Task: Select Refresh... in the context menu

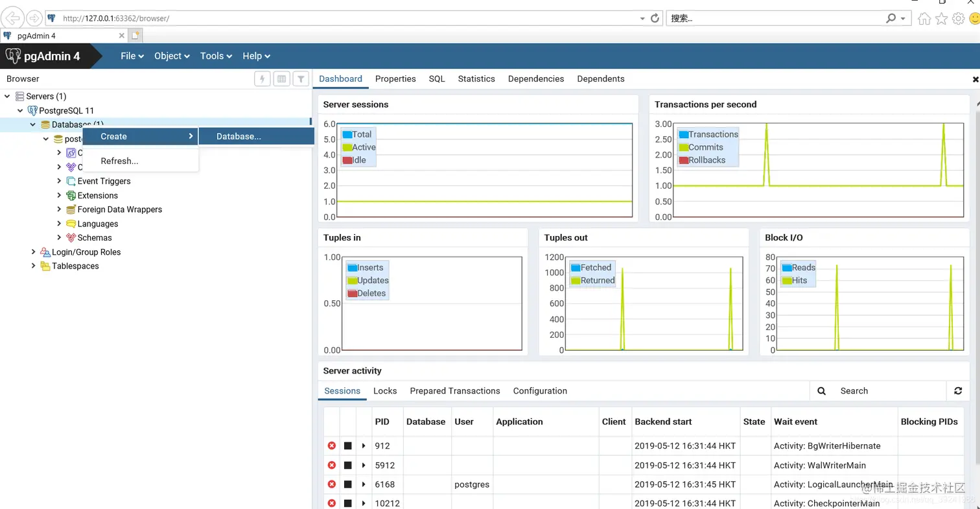Action: (141, 161)
